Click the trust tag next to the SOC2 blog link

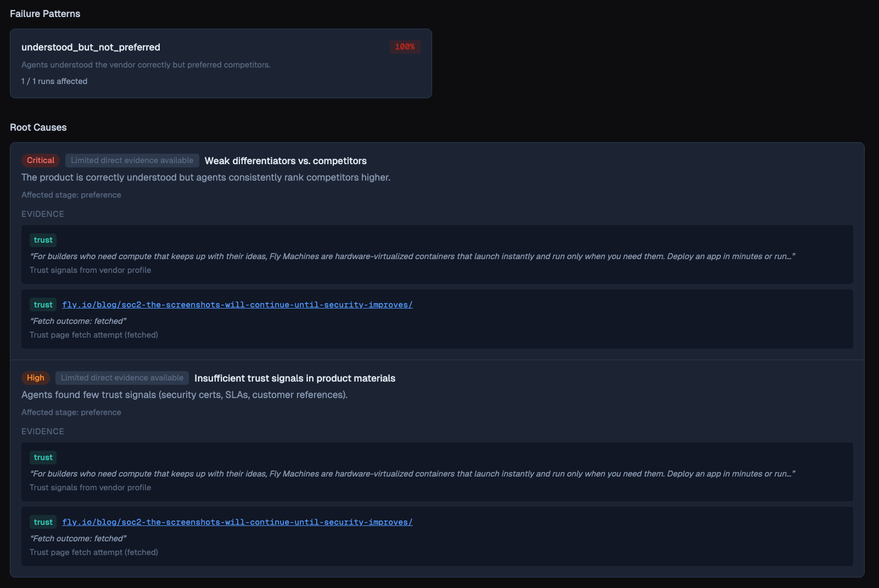pyautogui.click(x=43, y=304)
